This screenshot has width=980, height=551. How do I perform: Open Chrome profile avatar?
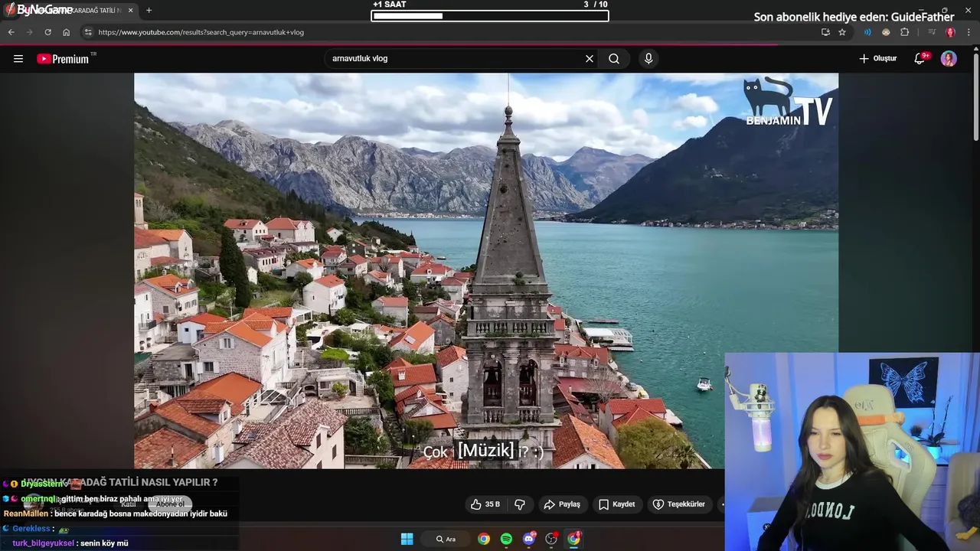[950, 32]
